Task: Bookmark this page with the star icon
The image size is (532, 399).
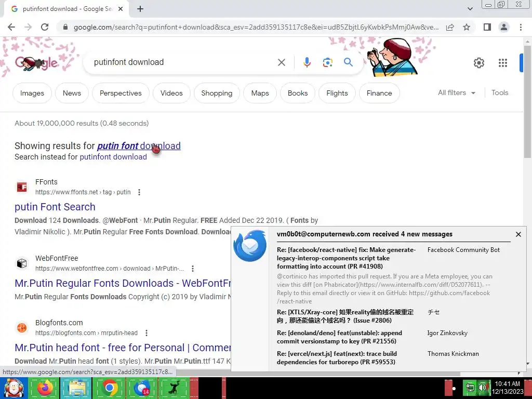Action: point(467,27)
